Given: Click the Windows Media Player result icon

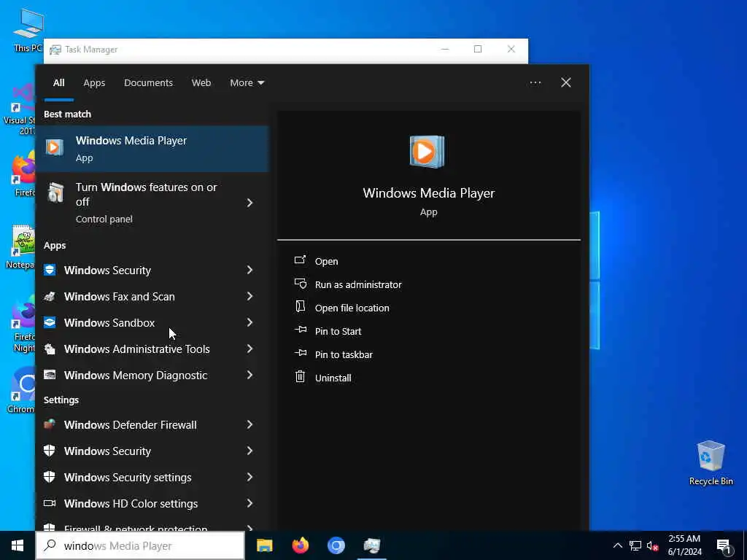Looking at the screenshot, I should (54, 147).
